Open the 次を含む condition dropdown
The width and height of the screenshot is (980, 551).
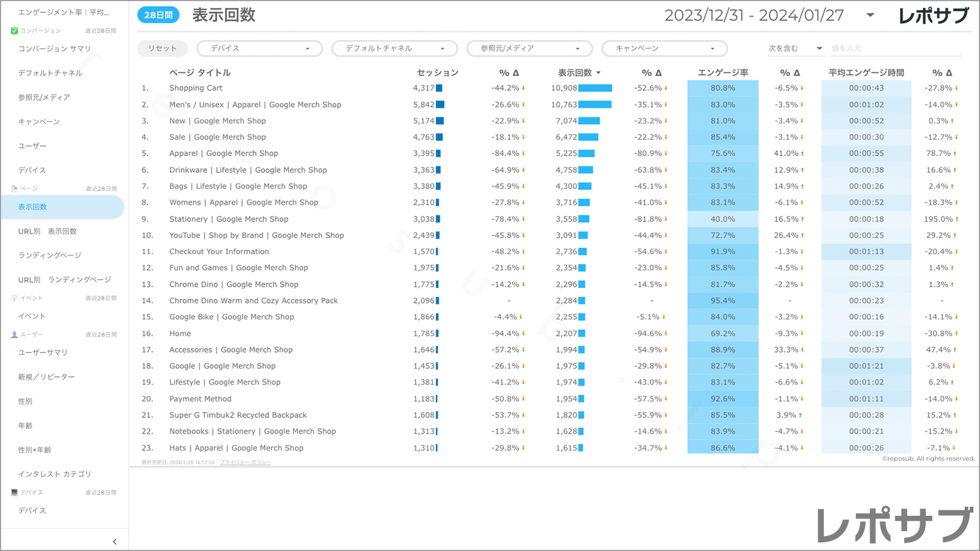[x=795, y=49]
